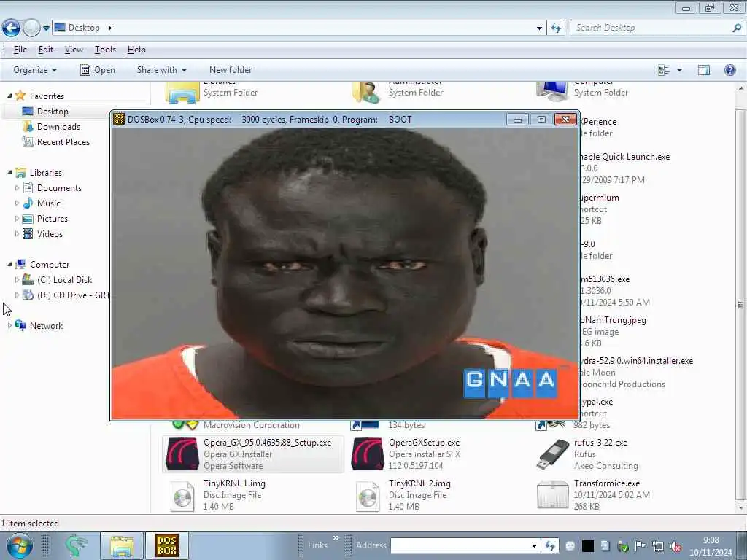The height and width of the screenshot is (560, 747).
Task: Open the Tools menu
Action: click(x=105, y=50)
